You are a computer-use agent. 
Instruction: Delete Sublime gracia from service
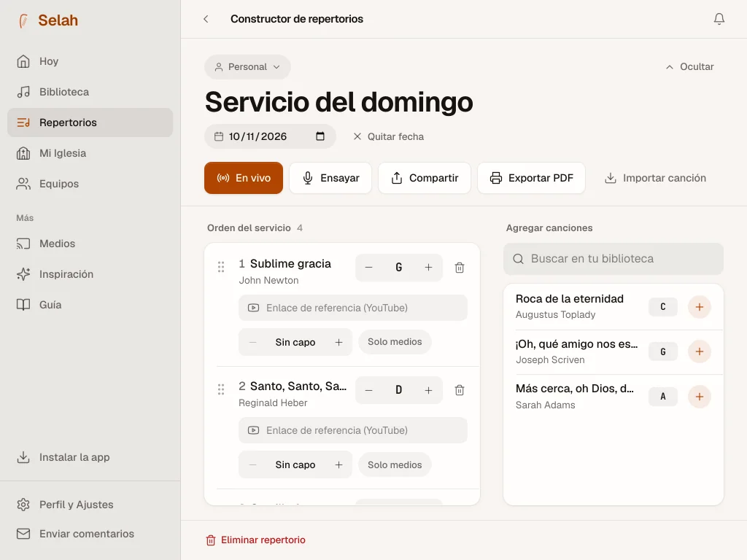(460, 268)
